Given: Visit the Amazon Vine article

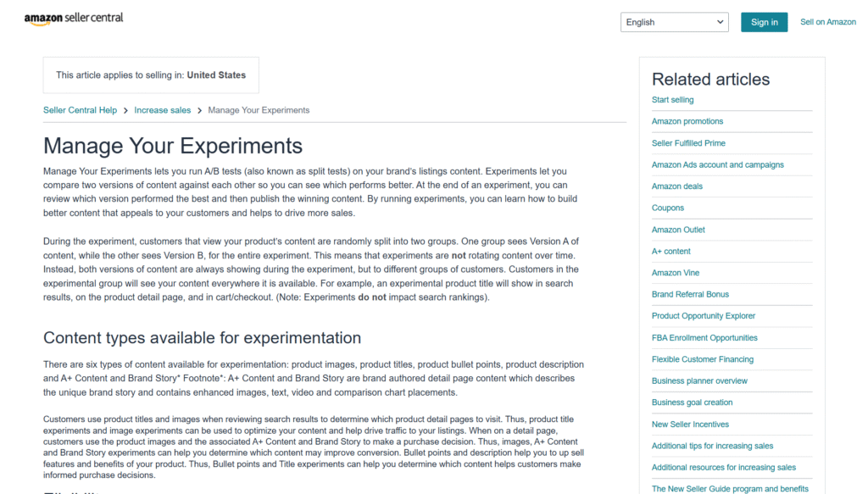Looking at the screenshot, I should point(676,273).
